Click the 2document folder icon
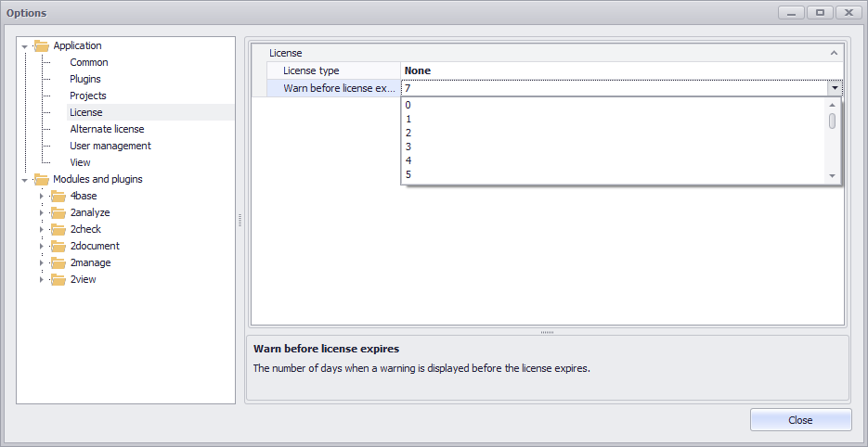The image size is (868, 447). pyautogui.click(x=58, y=246)
